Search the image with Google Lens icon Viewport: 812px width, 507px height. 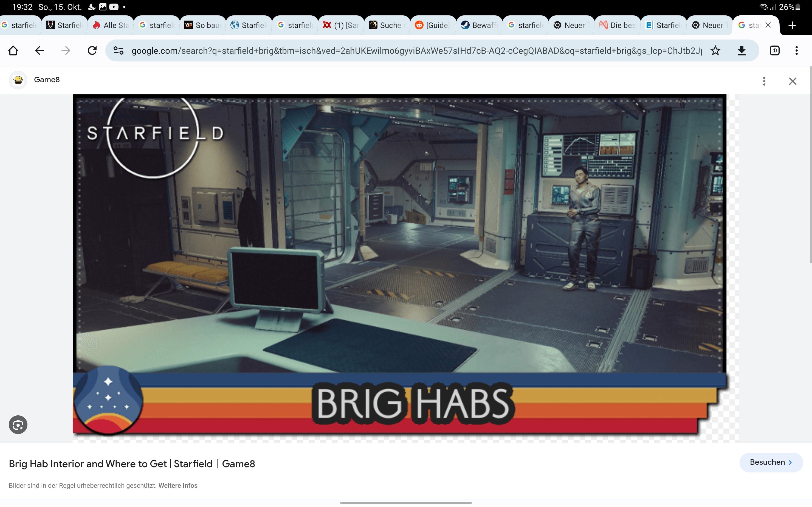(x=18, y=425)
